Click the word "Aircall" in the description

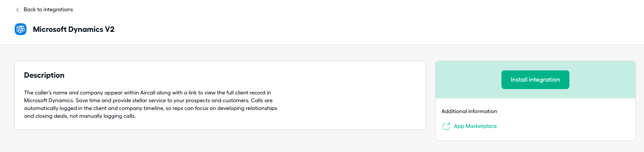tap(148, 93)
